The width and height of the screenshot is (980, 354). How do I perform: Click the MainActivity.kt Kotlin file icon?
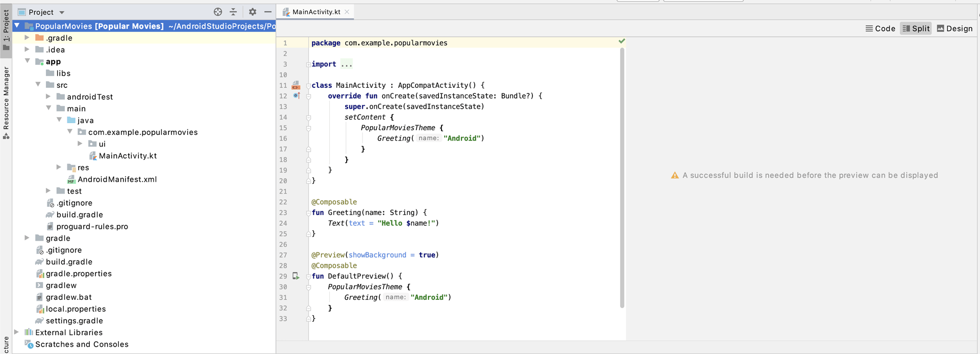[93, 156]
